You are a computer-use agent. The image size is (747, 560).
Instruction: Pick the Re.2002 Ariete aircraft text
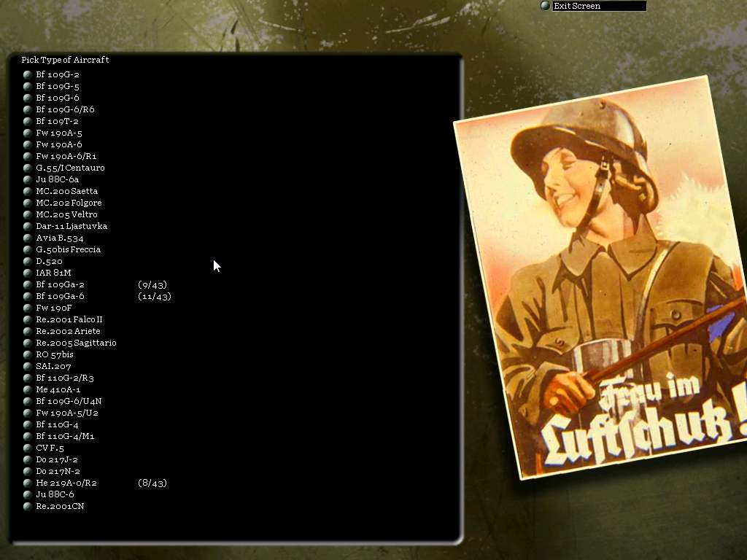[68, 331]
